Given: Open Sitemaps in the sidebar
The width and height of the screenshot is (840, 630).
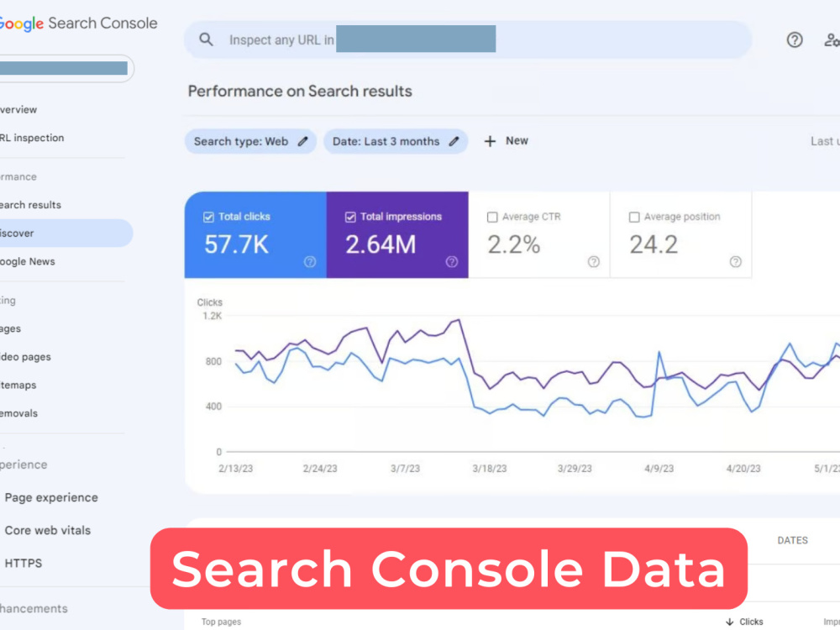Looking at the screenshot, I should 18,386.
